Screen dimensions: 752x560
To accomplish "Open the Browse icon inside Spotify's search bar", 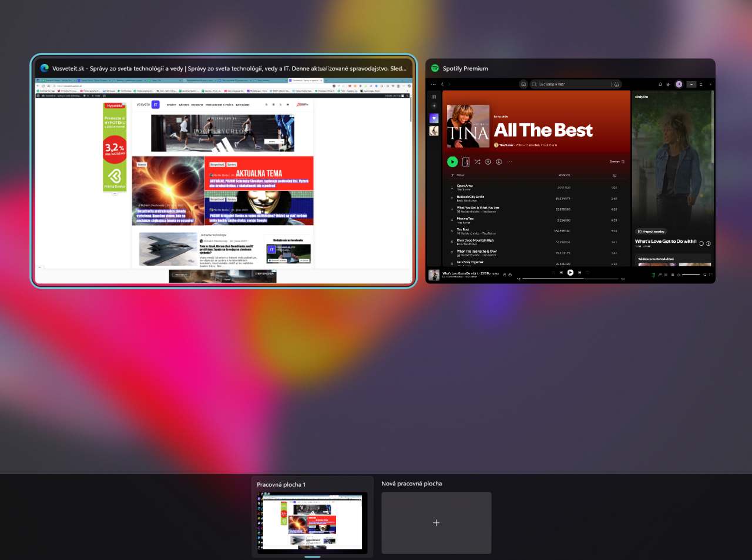I will [x=616, y=84].
